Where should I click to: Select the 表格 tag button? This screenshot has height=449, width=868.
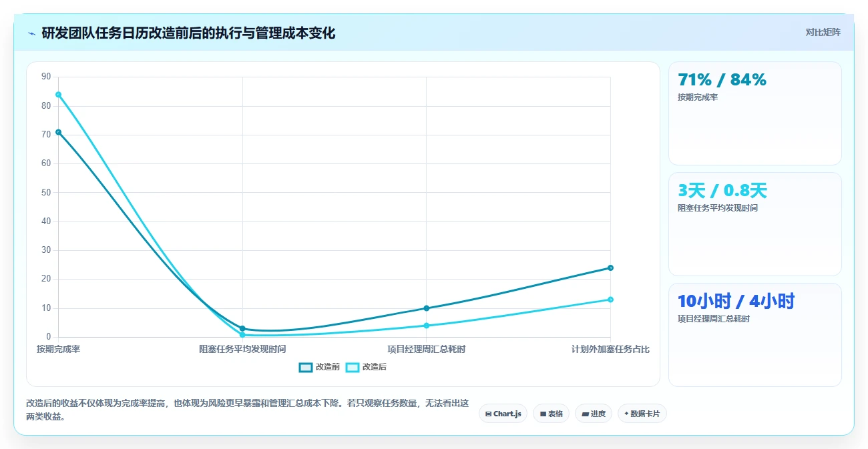pos(551,414)
